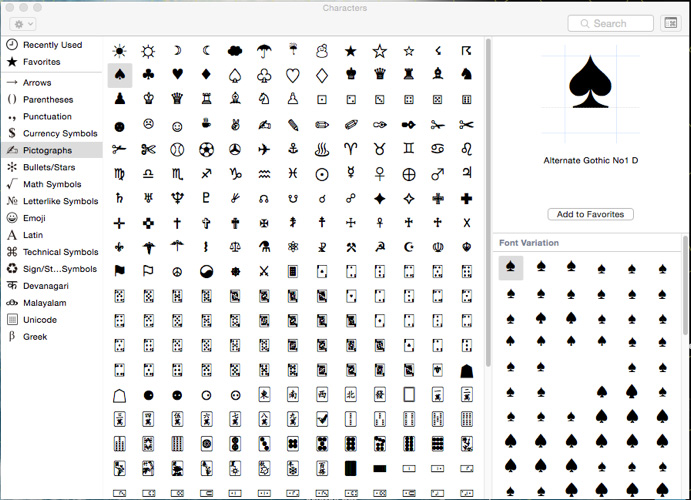Click the Search field
Viewport: 691px width, 500px height.
pos(610,23)
